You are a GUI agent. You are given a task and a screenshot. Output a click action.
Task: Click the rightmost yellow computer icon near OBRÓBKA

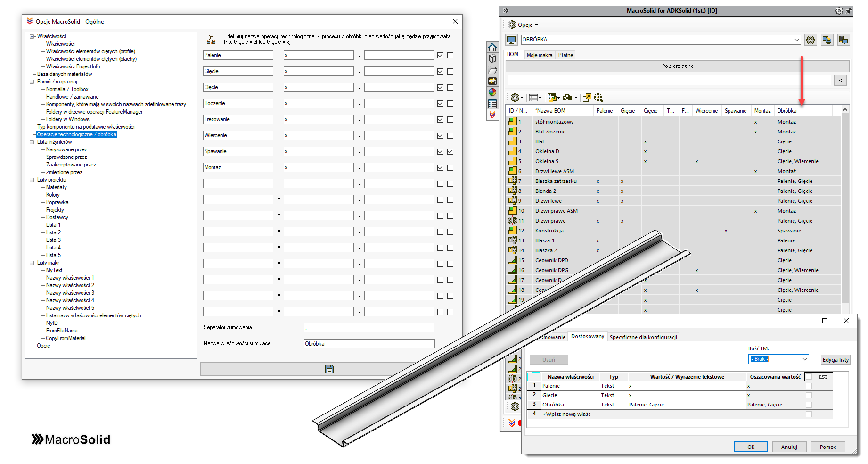[x=843, y=40]
